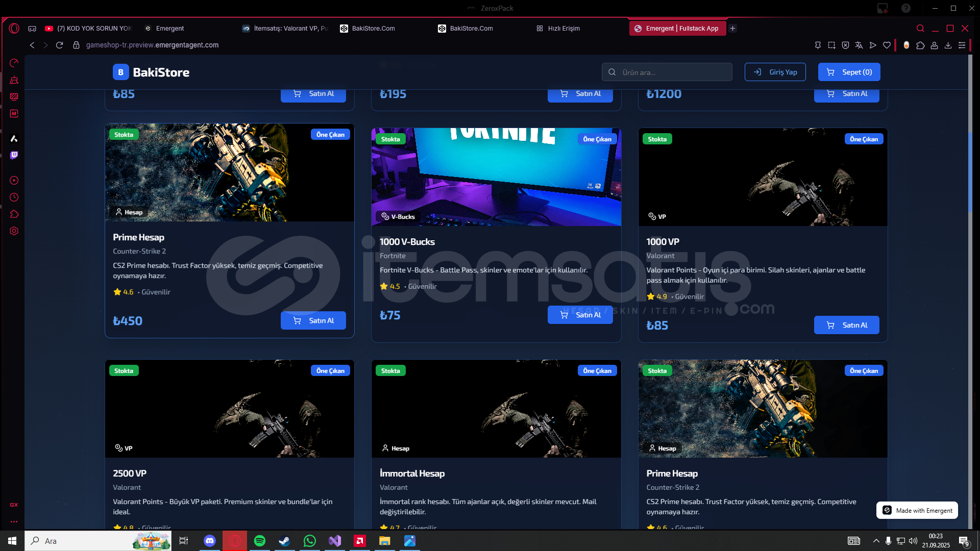Open Easy Setup sliders icon

coord(962,45)
